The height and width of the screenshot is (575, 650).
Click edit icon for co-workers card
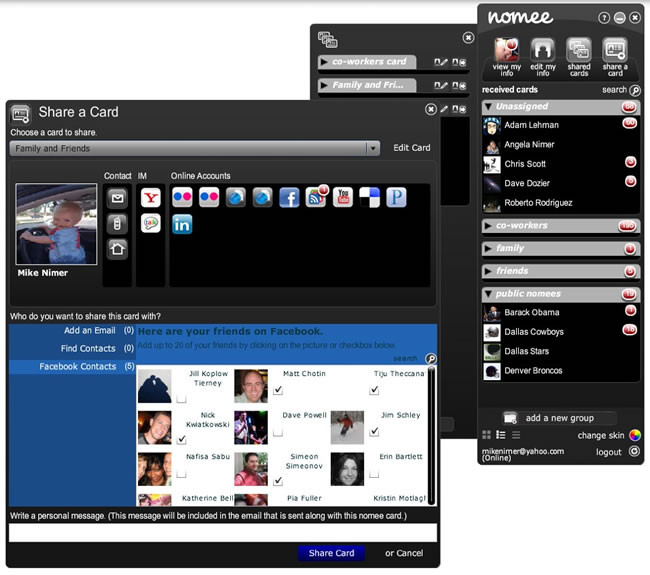(441, 62)
